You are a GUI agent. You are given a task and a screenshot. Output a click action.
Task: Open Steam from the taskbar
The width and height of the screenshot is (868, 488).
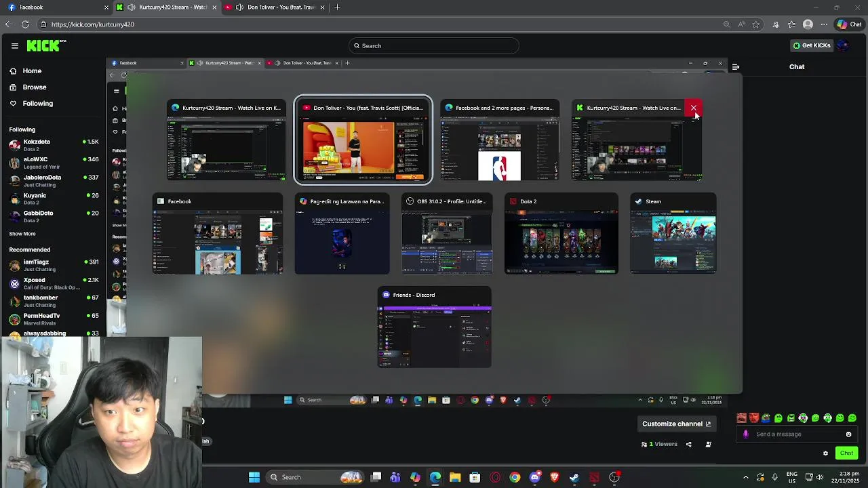pos(574,477)
